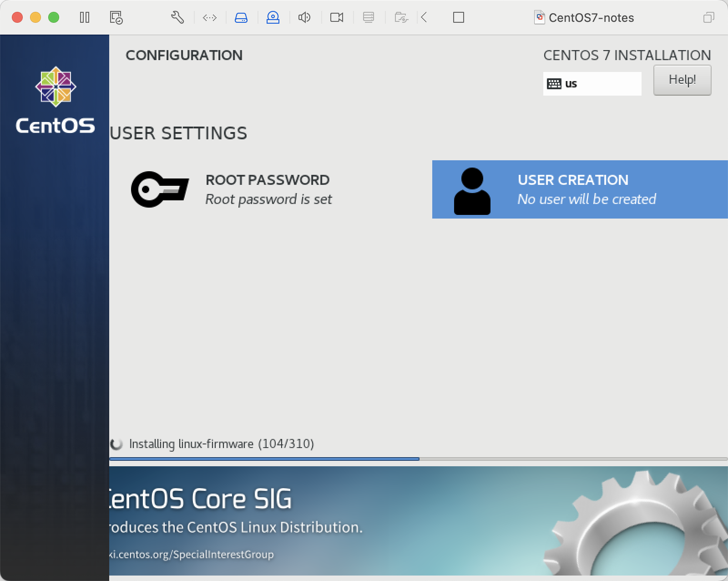Click 'Installing linux-firmware (104/310)' status text
This screenshot has width=728, height=581.
pos(222,444)
